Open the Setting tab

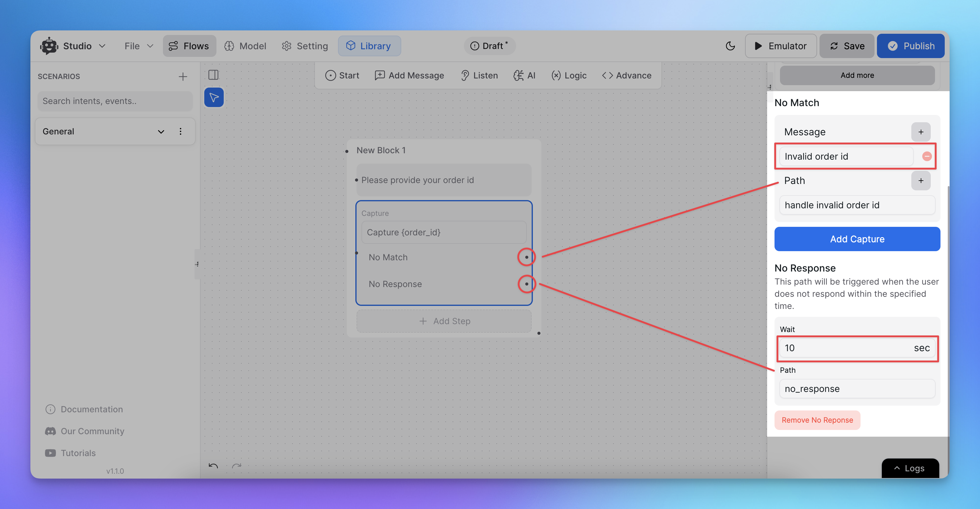[x=305, y=46]
